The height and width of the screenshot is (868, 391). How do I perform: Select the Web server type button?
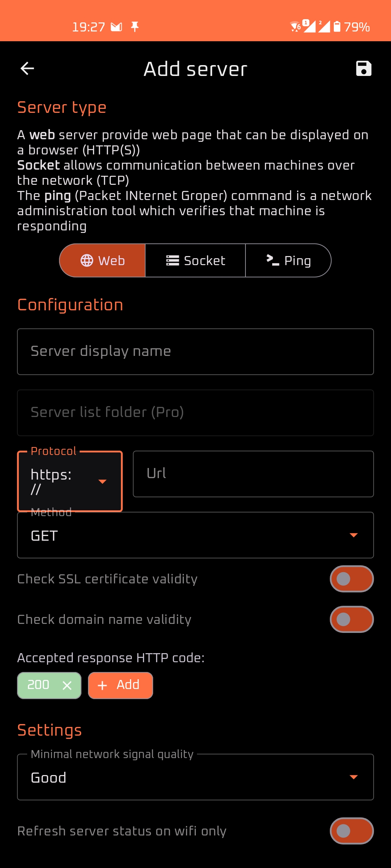click(102, 260)
